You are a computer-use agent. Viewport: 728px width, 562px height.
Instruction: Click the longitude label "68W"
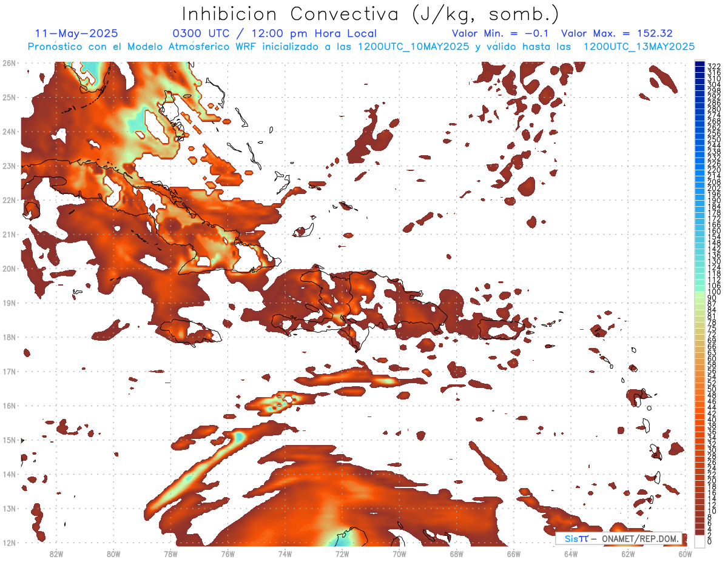(456, 554)
